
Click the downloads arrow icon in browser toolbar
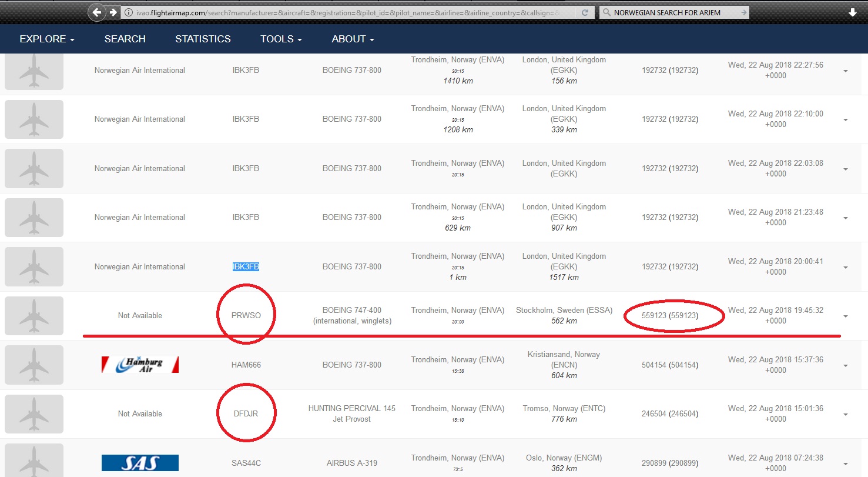point(853,12)
